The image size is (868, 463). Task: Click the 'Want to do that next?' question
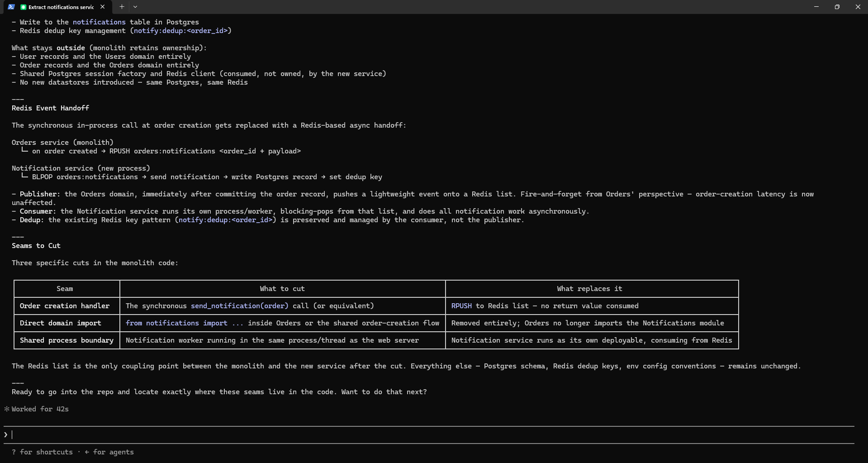384,392
